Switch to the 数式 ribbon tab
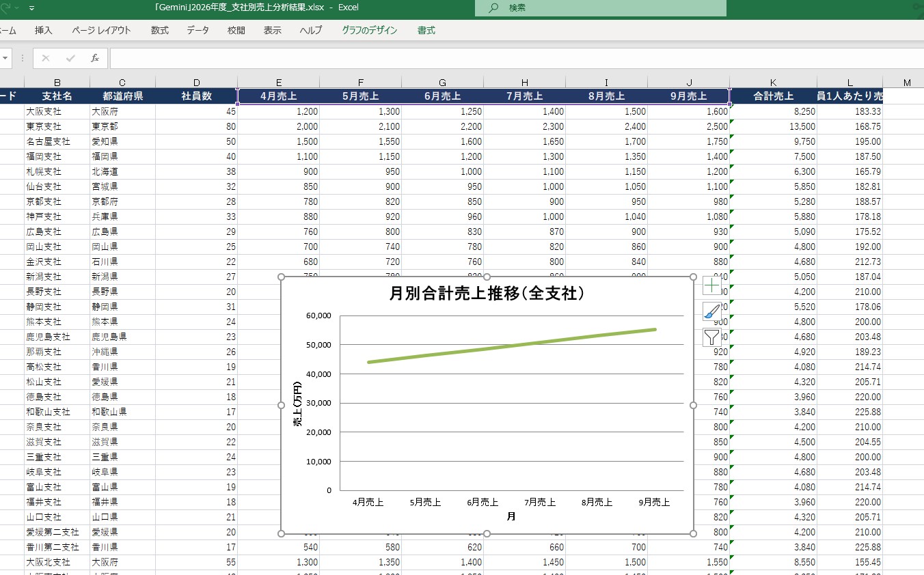The width and height of the screenshot is (924, 575). pyautogui.click(x=160, y=30)
